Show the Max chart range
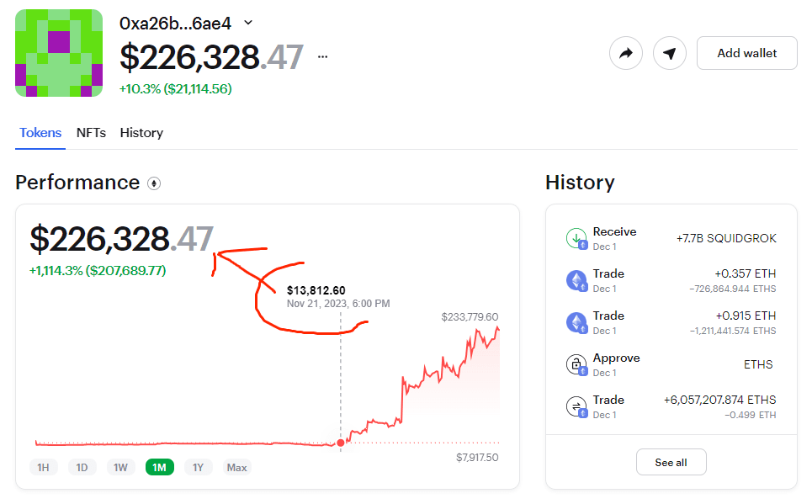This screenshot has height=504, width=812. pos(236,467)
